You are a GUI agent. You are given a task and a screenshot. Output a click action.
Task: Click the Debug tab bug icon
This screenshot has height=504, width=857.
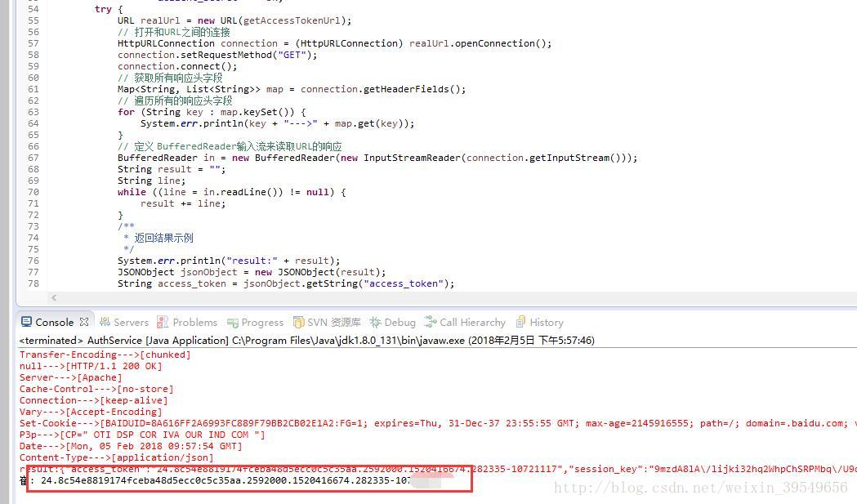pyautogui.click(x=375, y=322)
